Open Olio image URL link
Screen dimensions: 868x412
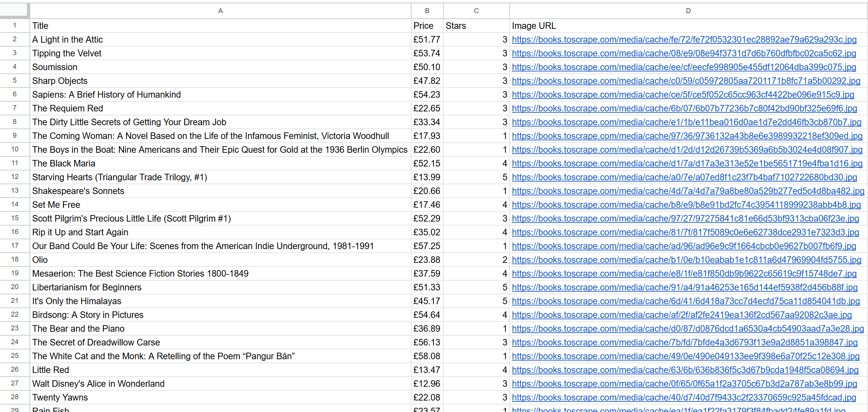click(686, 260)
